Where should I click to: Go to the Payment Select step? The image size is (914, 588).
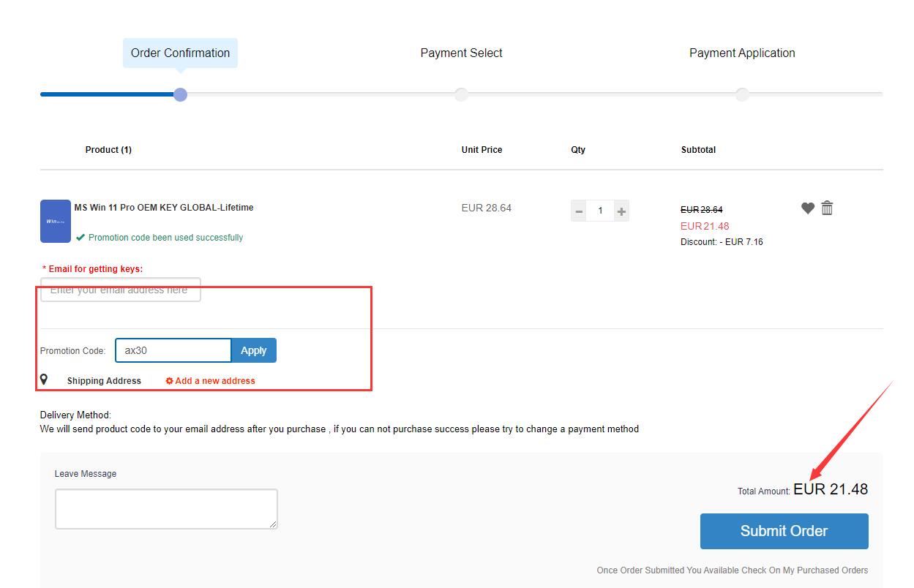click(x=461, y=53)
